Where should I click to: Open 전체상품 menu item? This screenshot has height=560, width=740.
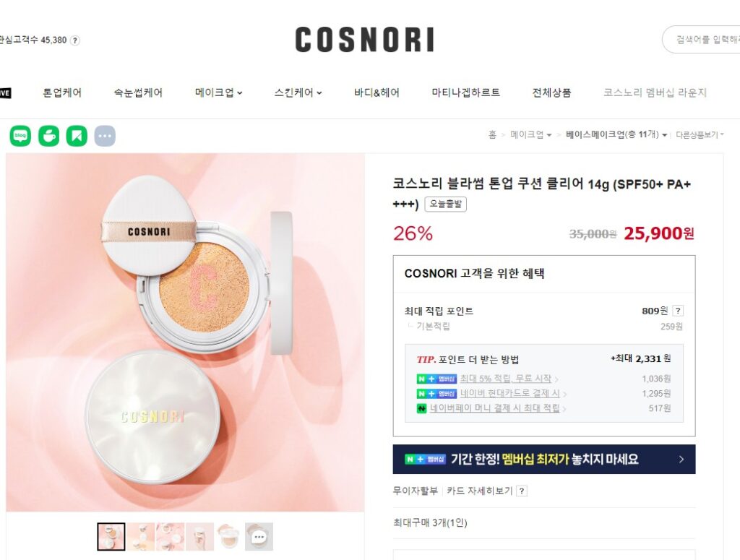click(551, 92)
